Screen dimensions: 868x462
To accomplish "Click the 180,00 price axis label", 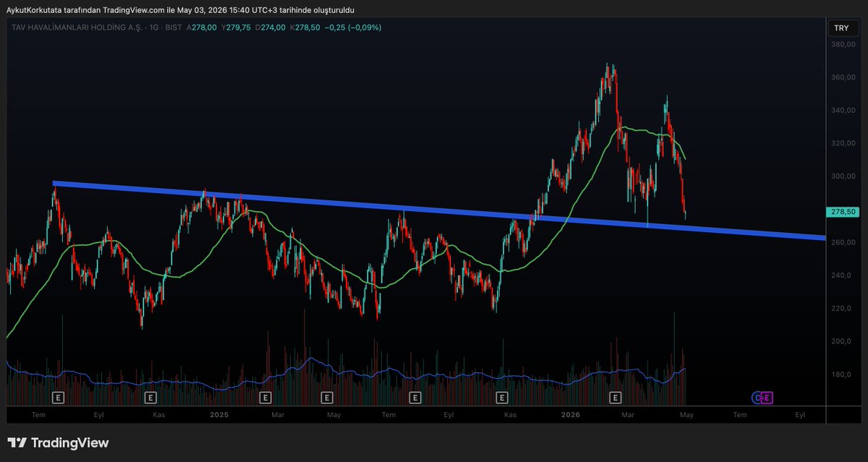I will 843,375.
